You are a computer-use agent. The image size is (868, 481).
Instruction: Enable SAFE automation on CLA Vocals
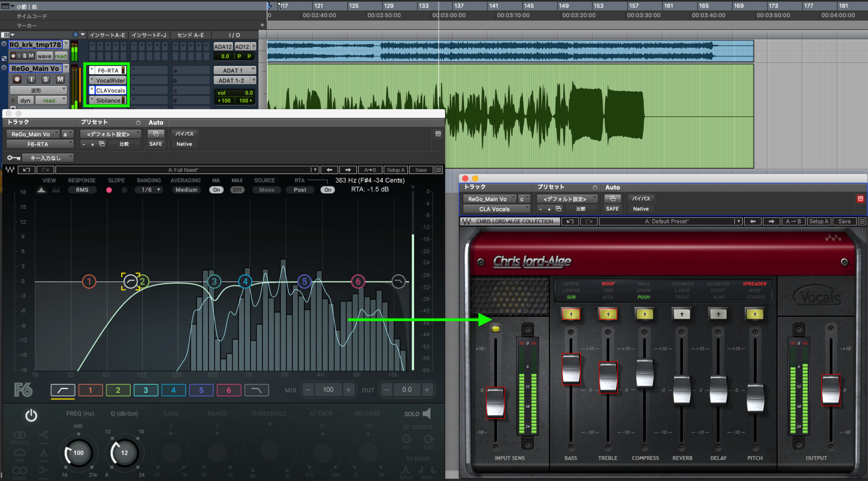(612, 209)
